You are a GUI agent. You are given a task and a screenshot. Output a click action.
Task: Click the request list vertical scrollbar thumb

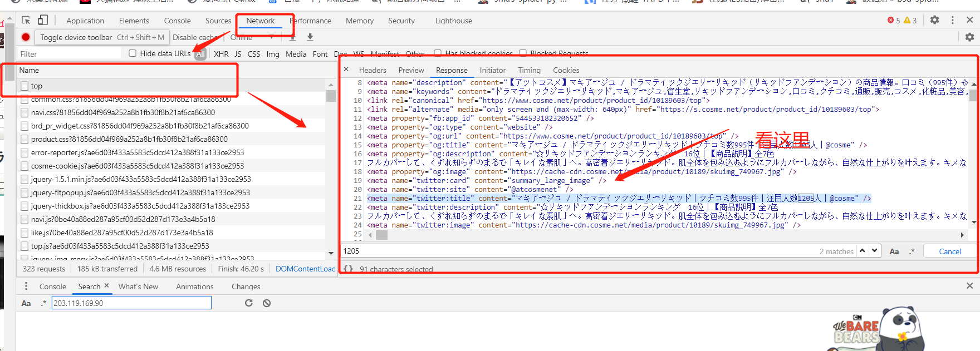(x=331, y=96)
